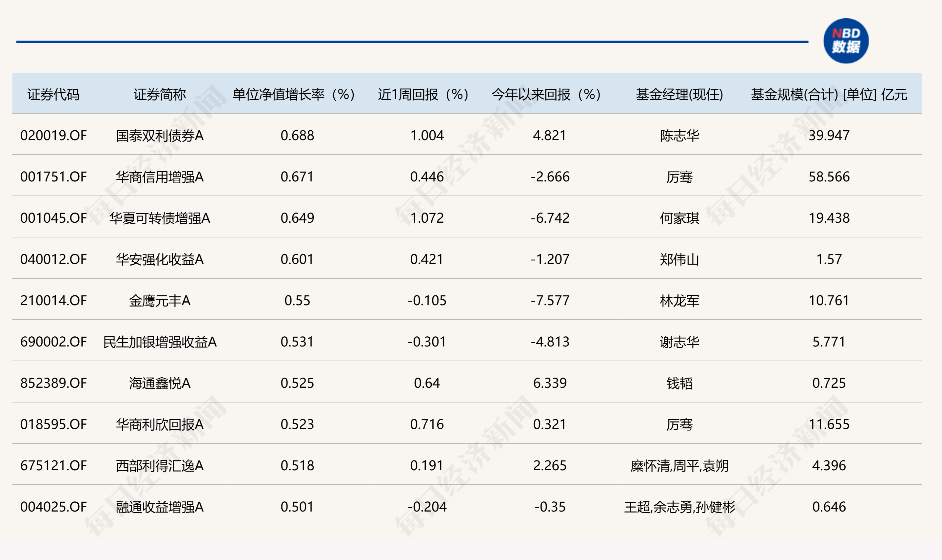Click managers 糜怀清,周平,袁朔
This screenshot has width=942, height=560.
tap(679, 466)
